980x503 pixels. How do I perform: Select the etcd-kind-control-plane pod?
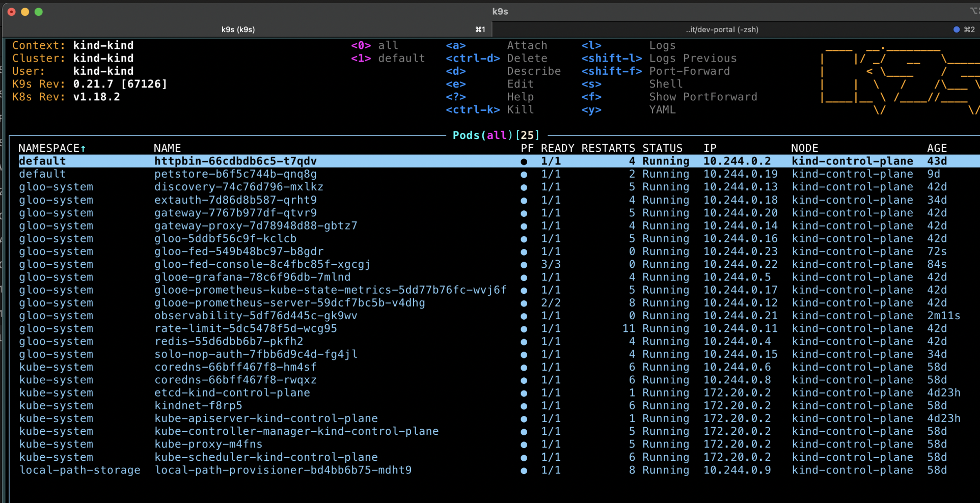click(232, 393)
